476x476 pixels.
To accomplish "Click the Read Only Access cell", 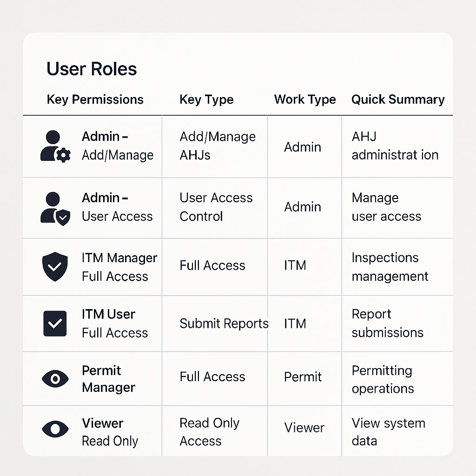I will pyautogui.click(x=210, y=432).
